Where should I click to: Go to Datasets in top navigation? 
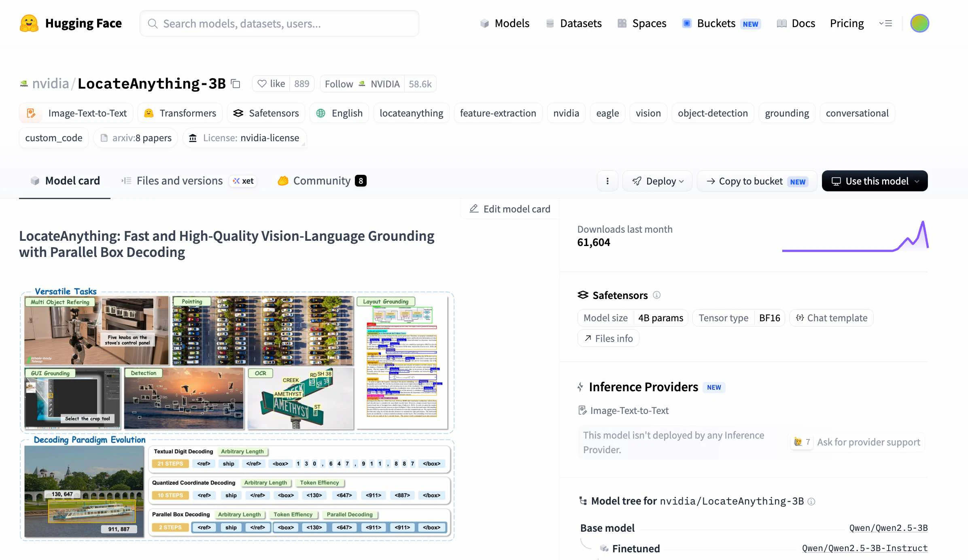point(573,23)
